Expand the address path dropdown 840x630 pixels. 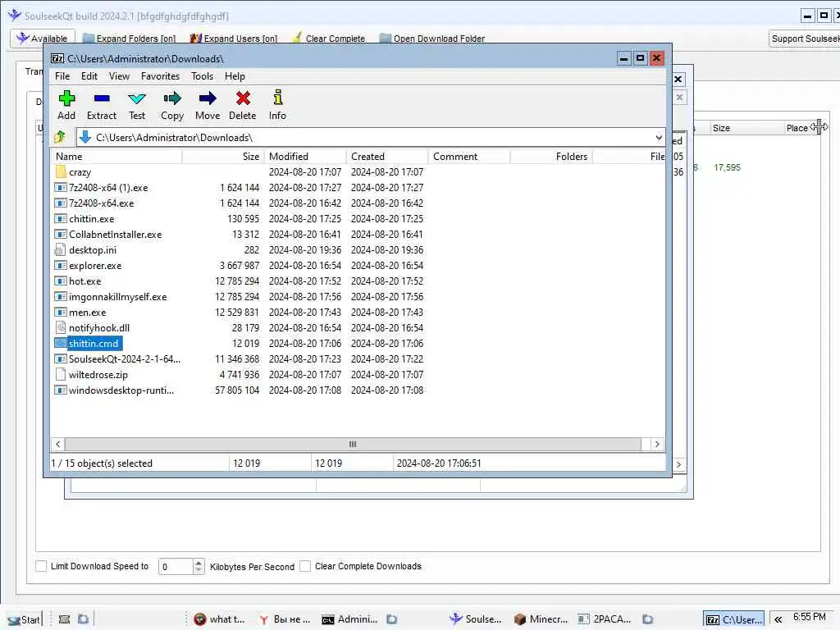pos(659,138)
